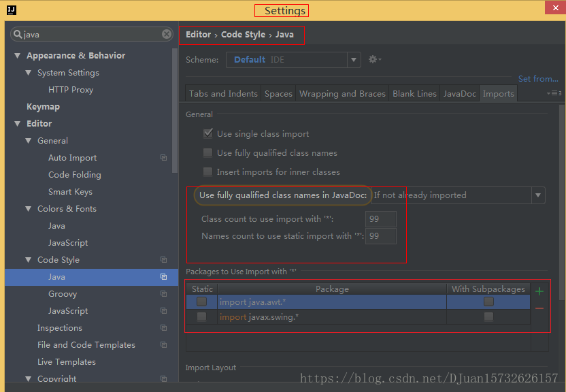
Task: Switch to the Spaces tab
Action: click(x=278, y=93)
